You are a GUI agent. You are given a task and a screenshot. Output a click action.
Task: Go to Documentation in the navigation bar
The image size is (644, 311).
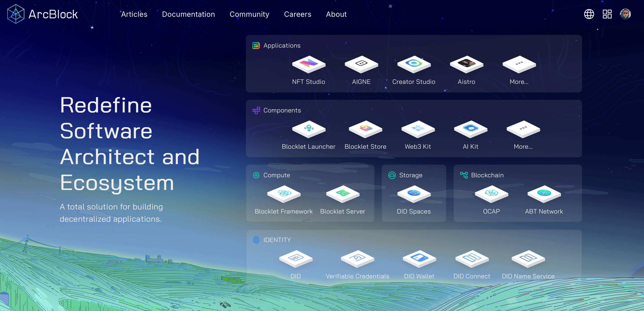click(x=188, y=14)
